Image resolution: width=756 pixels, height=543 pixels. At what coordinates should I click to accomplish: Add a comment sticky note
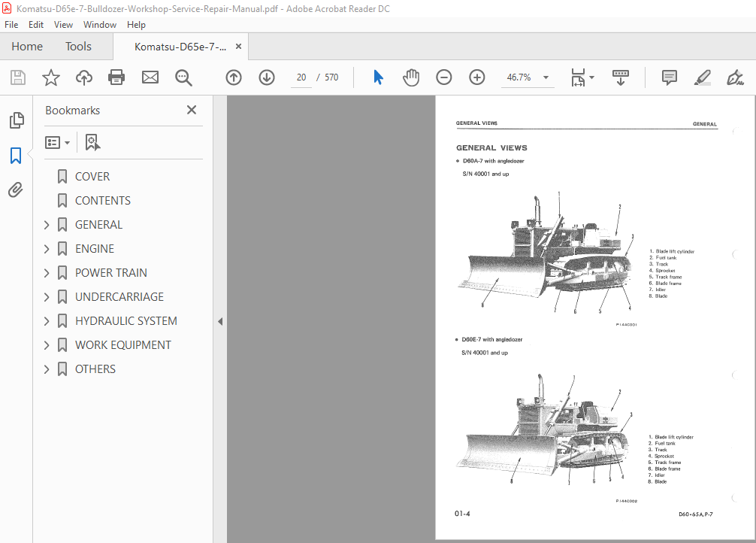[670, 77]
